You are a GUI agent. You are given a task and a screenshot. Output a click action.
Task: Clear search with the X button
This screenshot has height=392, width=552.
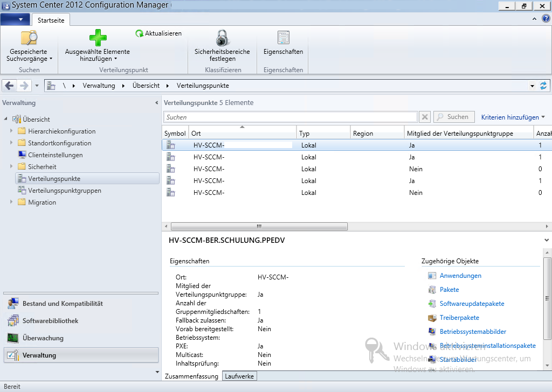[425, 117]
